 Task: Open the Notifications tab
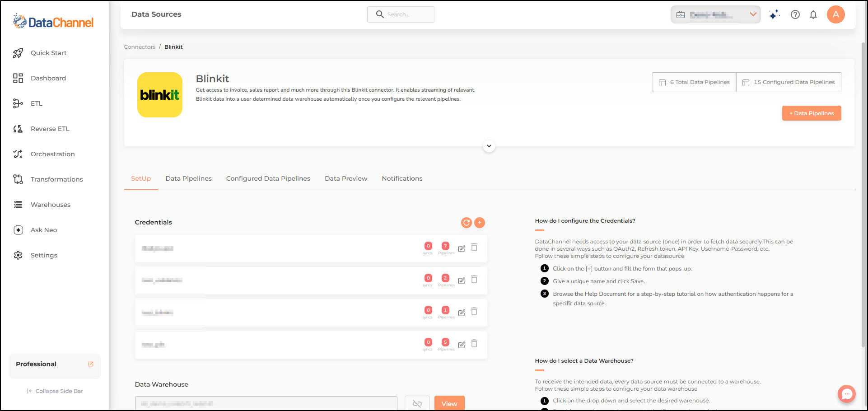point(402,178)
